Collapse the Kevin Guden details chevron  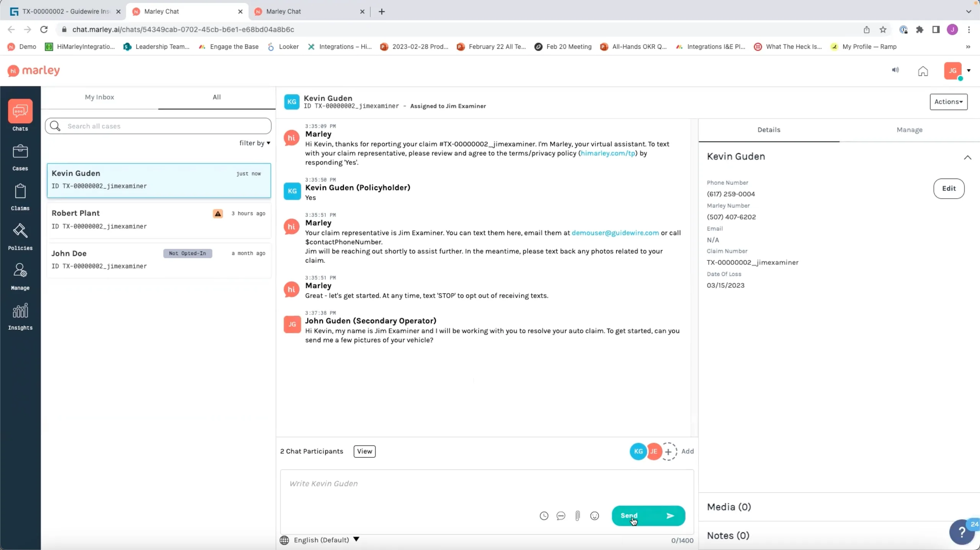pos(967,157)
